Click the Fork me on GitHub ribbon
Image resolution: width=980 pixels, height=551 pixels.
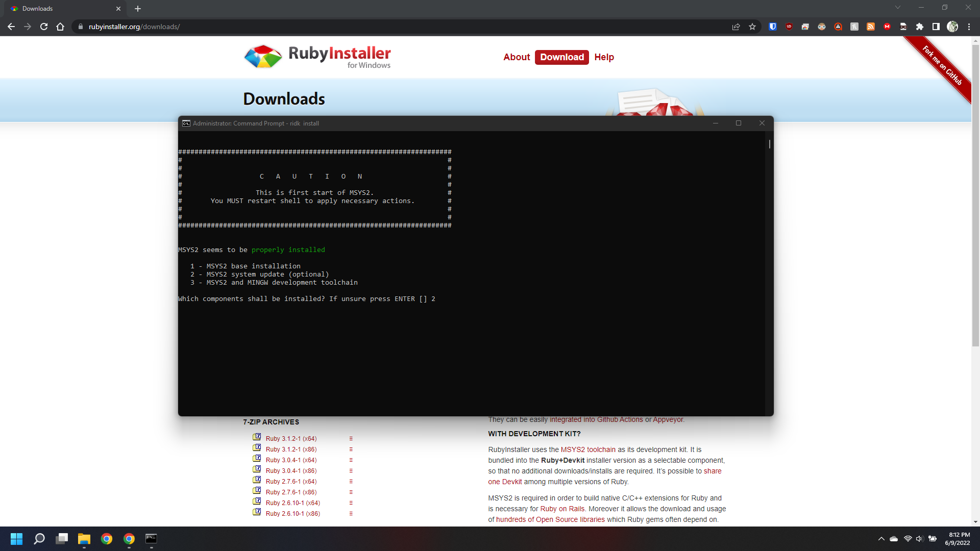point(942,66)
